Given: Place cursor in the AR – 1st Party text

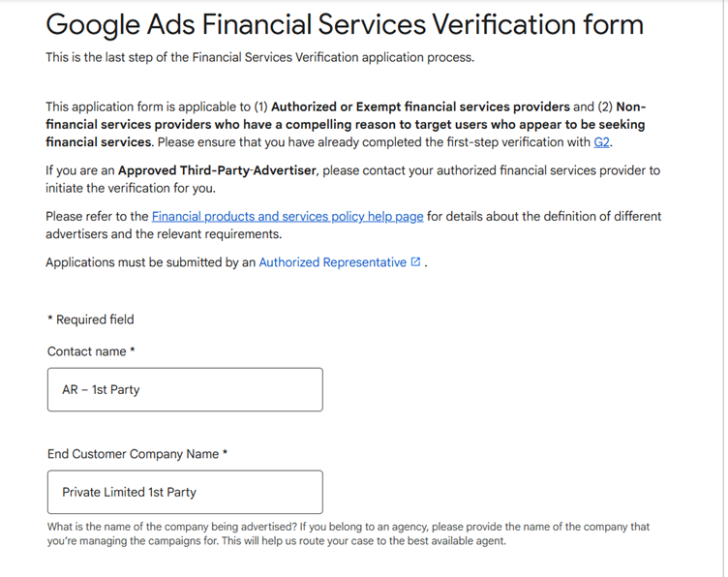Looking at the screenshot, I should click(101, 389).
